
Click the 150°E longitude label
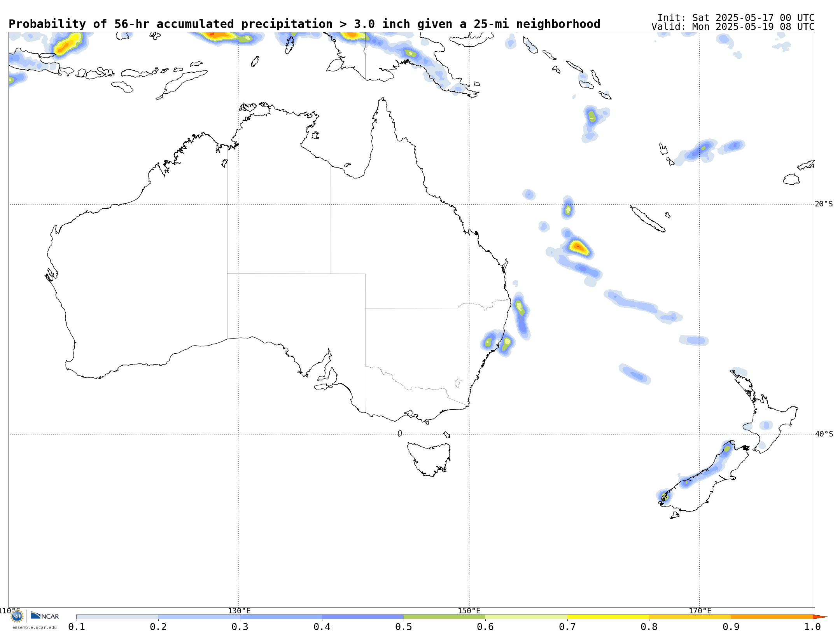pos(469,611)
